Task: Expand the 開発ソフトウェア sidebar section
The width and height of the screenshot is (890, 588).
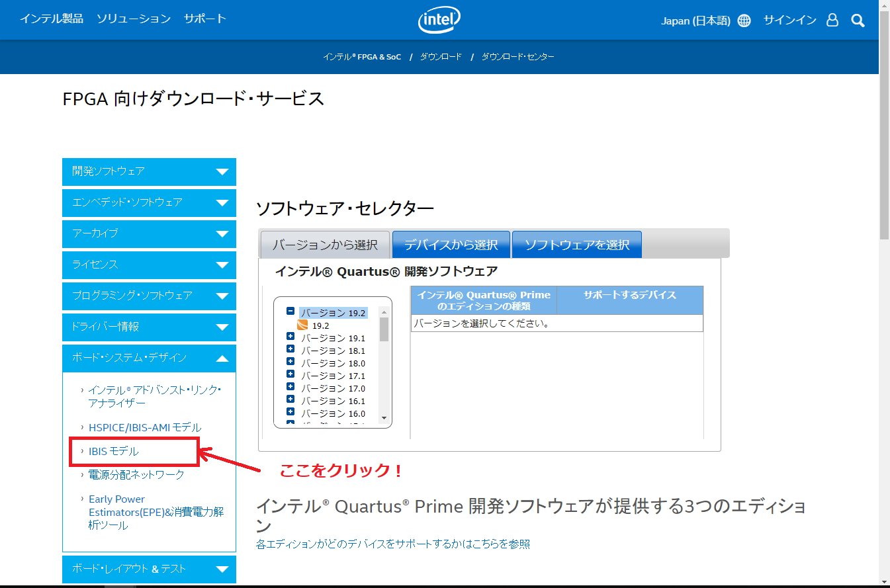Action: [x=149, y=171]
